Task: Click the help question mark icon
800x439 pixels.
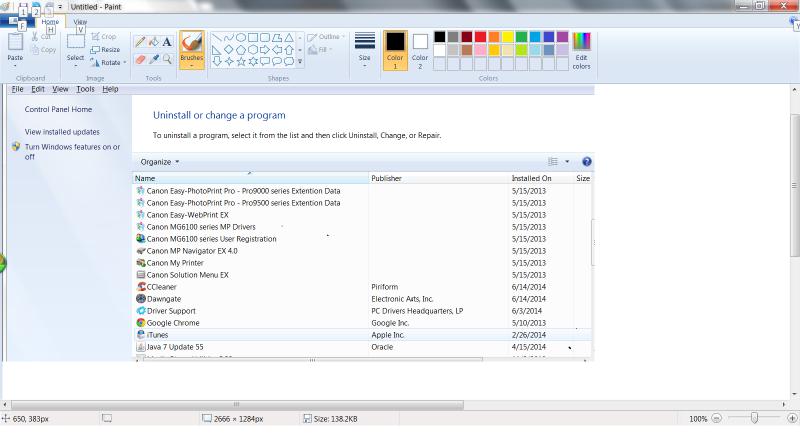Action: (x=587, y=162)
